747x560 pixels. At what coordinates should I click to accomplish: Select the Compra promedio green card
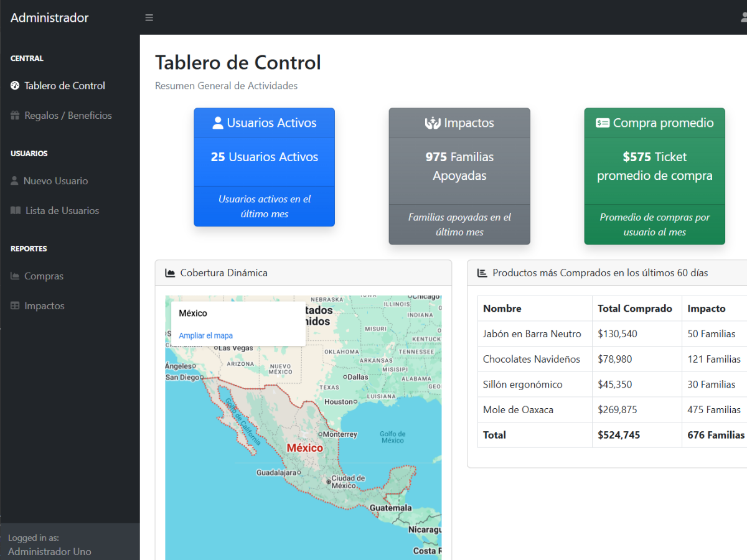point(654,176)
